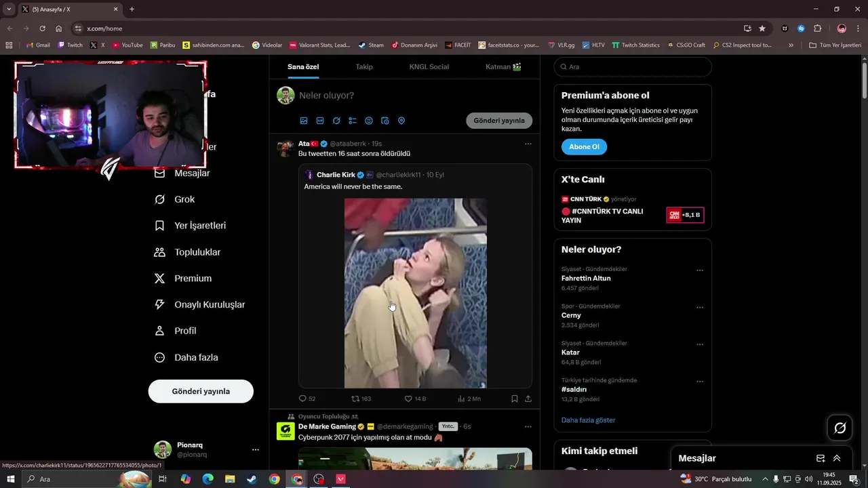Viewport: 868px width, 488px height.
Task: Expand the Mesajlar drawer
Action: click(837, 458)
